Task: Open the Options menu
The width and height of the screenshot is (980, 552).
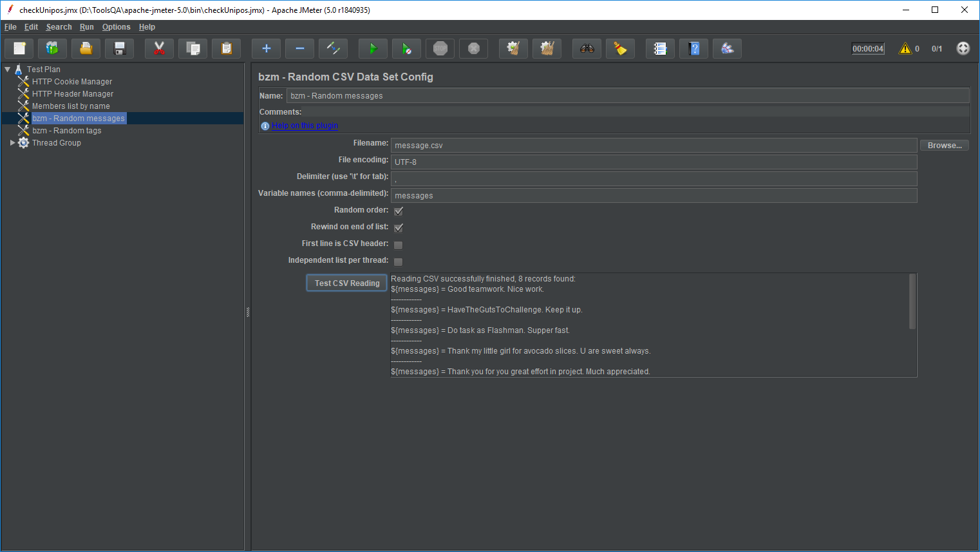Action: coord(117,27)
